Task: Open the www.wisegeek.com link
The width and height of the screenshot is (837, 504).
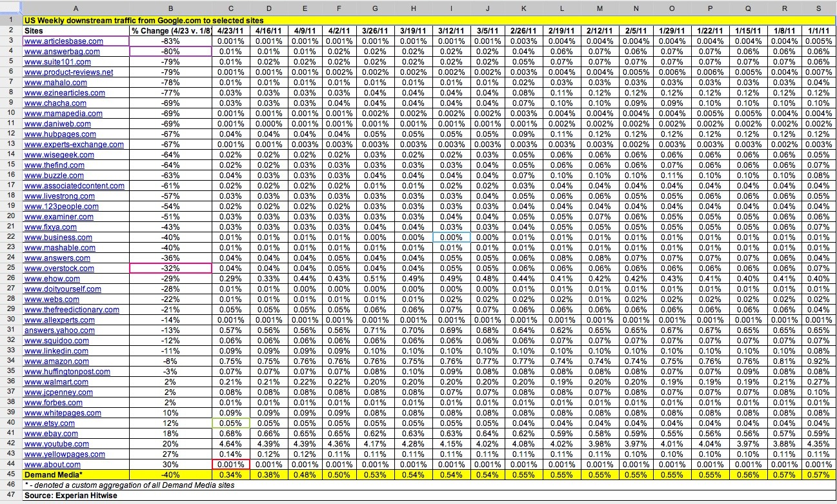Action: tap(60, 155)
